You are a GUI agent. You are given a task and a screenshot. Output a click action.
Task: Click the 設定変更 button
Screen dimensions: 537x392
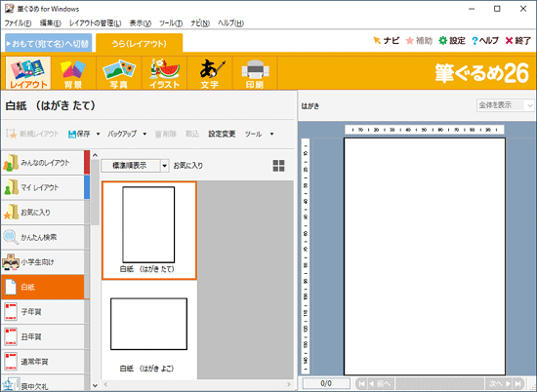(x=222, y=135)
